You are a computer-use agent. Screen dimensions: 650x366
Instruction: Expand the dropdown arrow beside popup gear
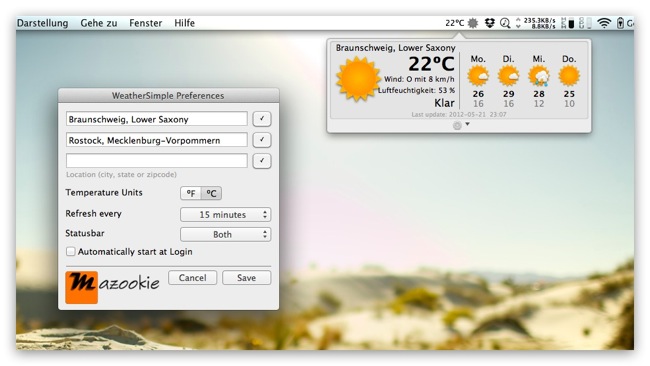click(468, 124)
